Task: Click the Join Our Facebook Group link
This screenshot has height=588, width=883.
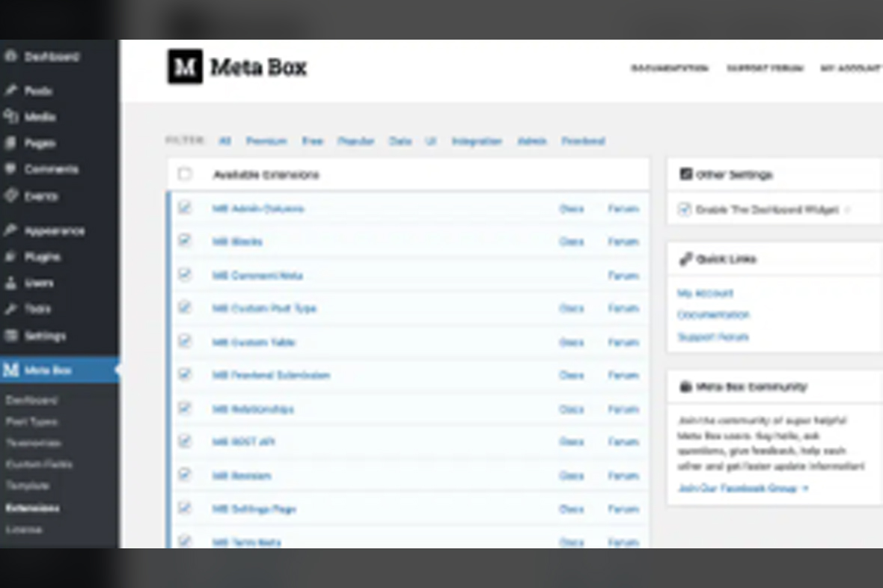Action: point(743,489)
